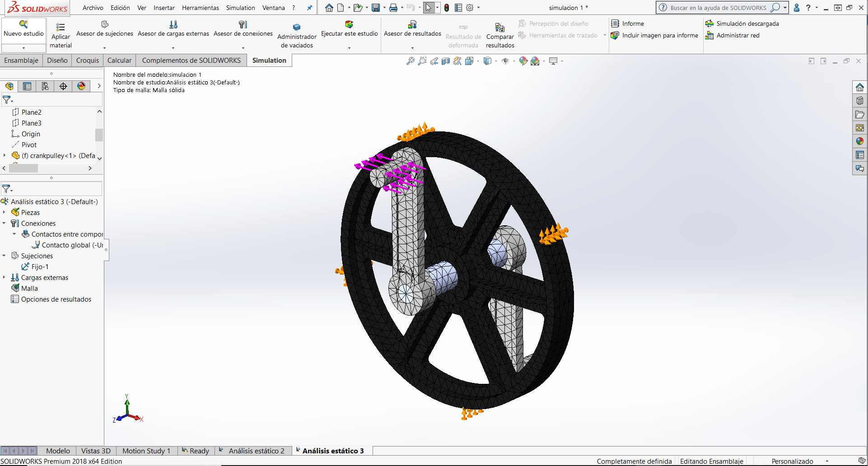868x466 pixels.
Task: Open Comparar resultados tool
Action: 499,36
